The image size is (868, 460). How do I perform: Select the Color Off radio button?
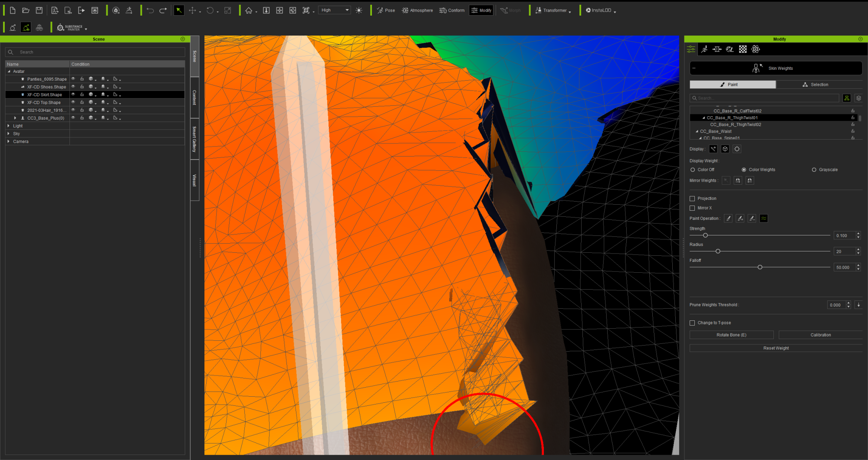(x=693, y=170)
